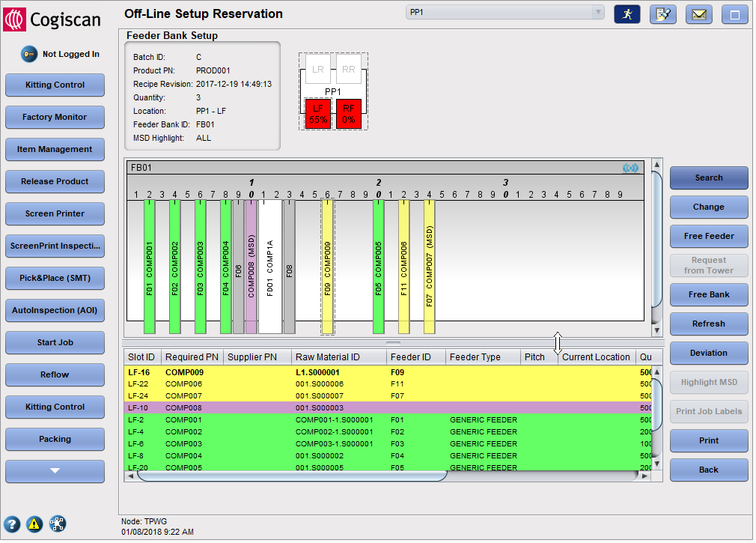
Task: Click the key login icon
Action: pyautogui.click(x=29, y=54)
